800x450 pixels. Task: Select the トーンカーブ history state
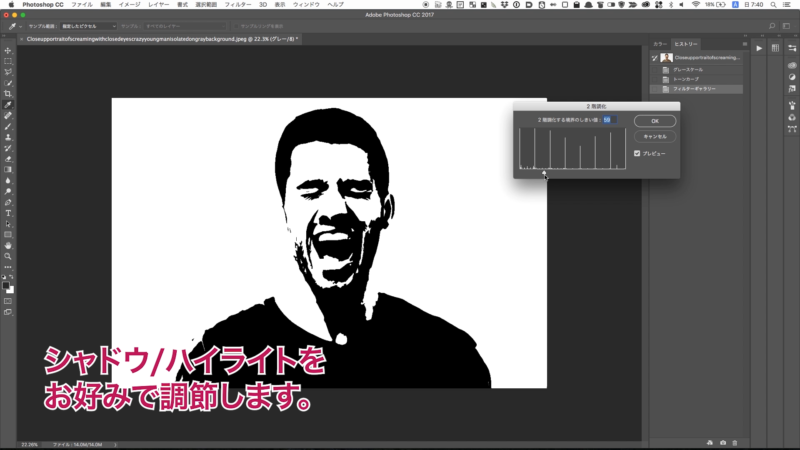point(696,79)
